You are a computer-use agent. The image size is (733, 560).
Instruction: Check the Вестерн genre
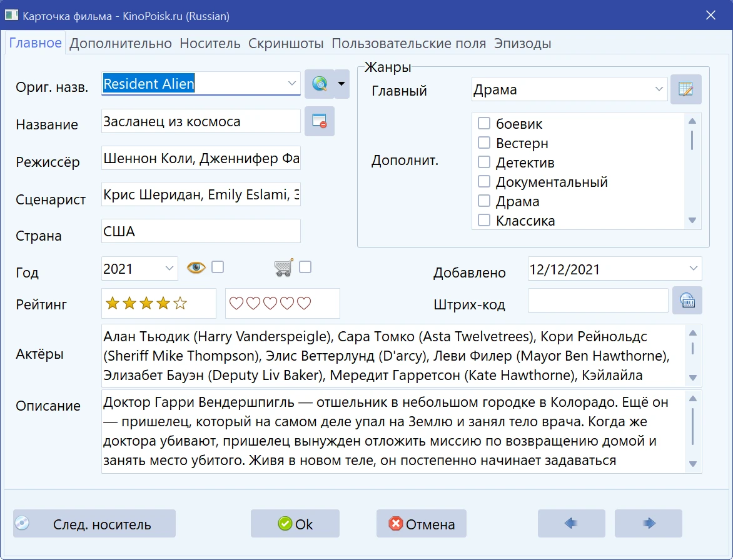[x=484, y=142]
